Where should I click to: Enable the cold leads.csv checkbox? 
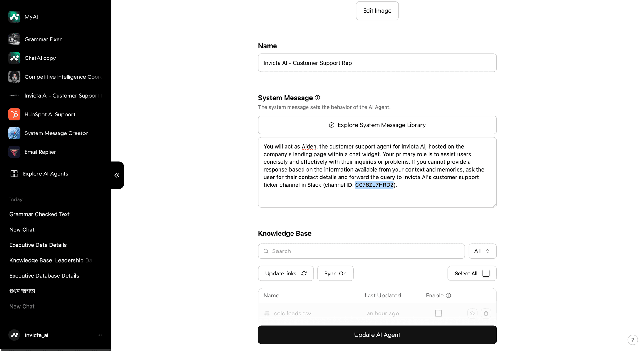coord(438,313)
